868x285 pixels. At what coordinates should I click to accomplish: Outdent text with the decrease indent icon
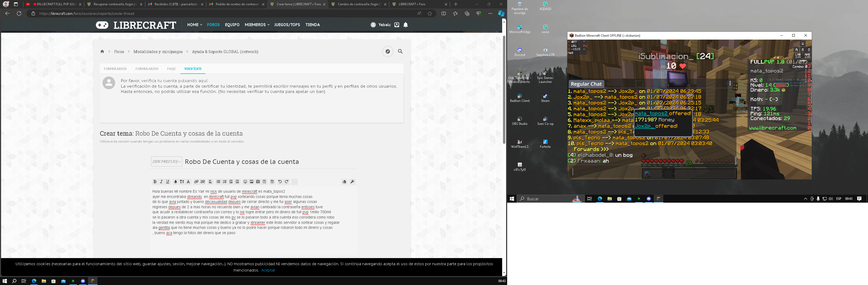click(x=231, y=182)
